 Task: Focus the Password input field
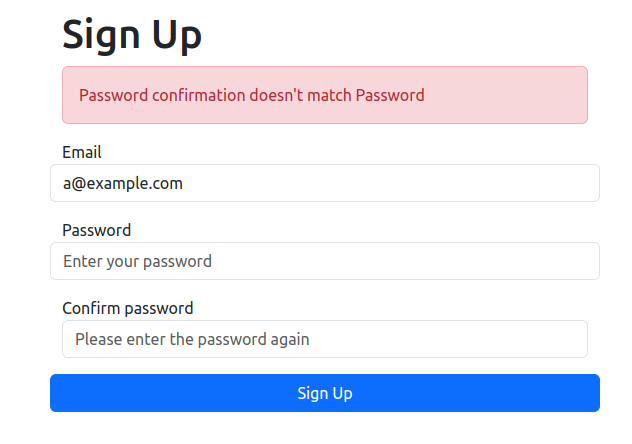[324, 261]
